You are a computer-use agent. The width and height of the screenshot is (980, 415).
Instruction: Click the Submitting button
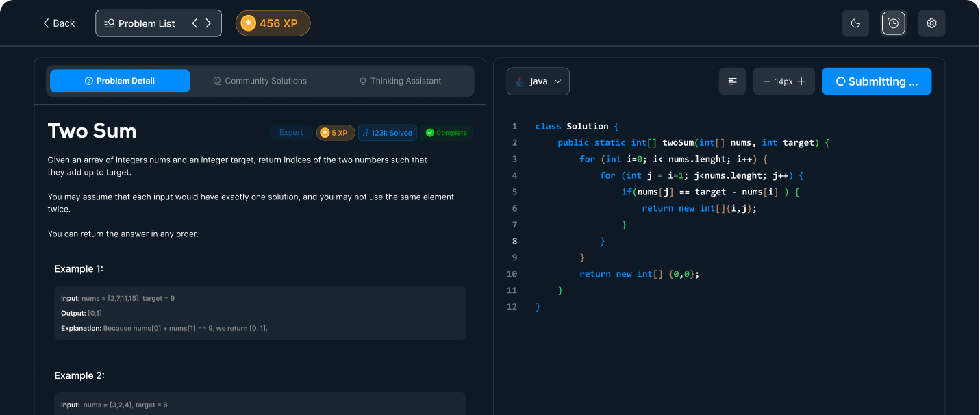[x=876, y=81]
